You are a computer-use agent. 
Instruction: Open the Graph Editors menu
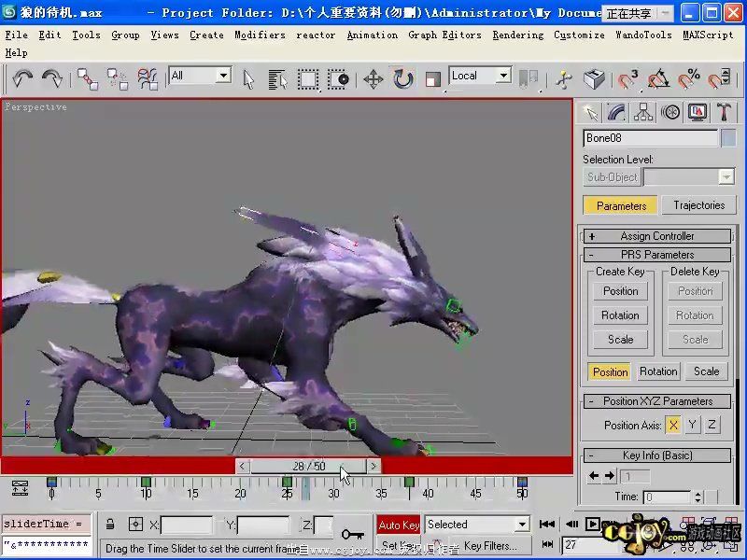click(444, 35)
